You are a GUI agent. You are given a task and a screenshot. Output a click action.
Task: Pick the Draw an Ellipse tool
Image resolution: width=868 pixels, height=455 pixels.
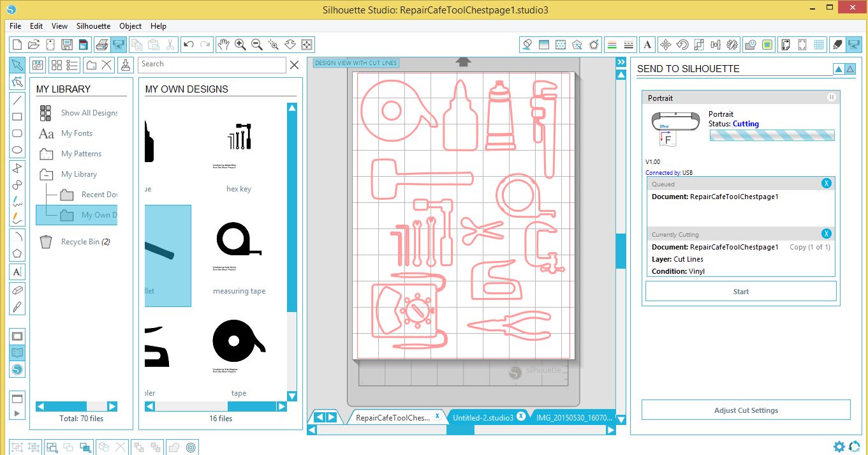pyautogui.click(x=17, y=151)
